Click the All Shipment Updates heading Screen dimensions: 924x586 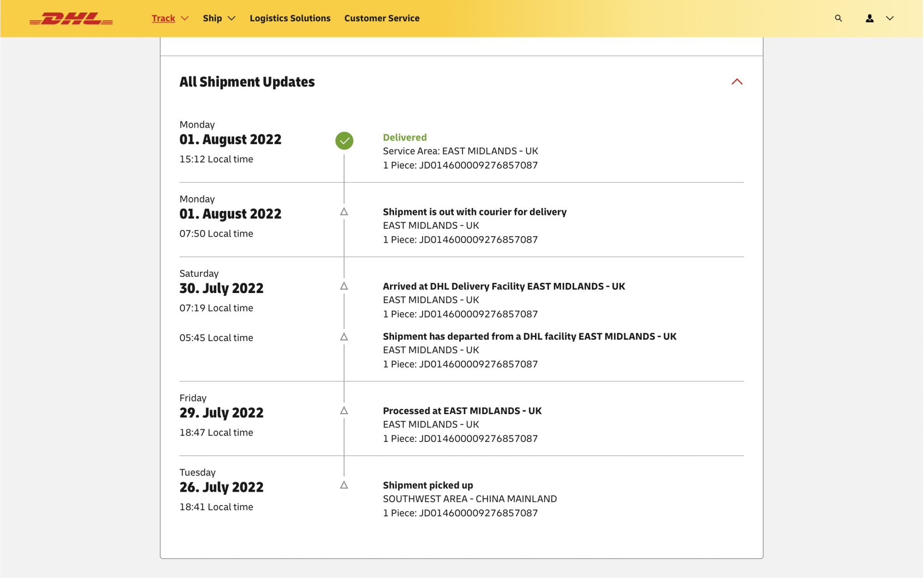click(247, 82)
